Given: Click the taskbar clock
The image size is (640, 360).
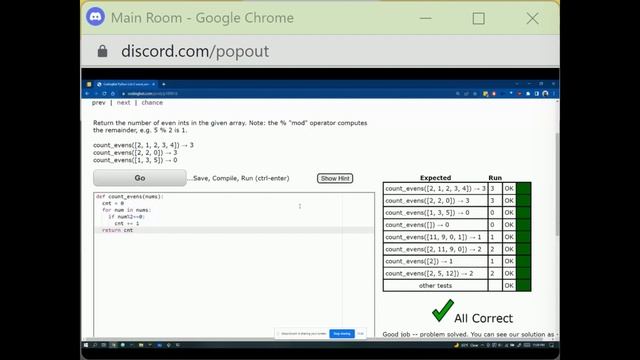Looking at the screenshot, I should pos(539,345).
